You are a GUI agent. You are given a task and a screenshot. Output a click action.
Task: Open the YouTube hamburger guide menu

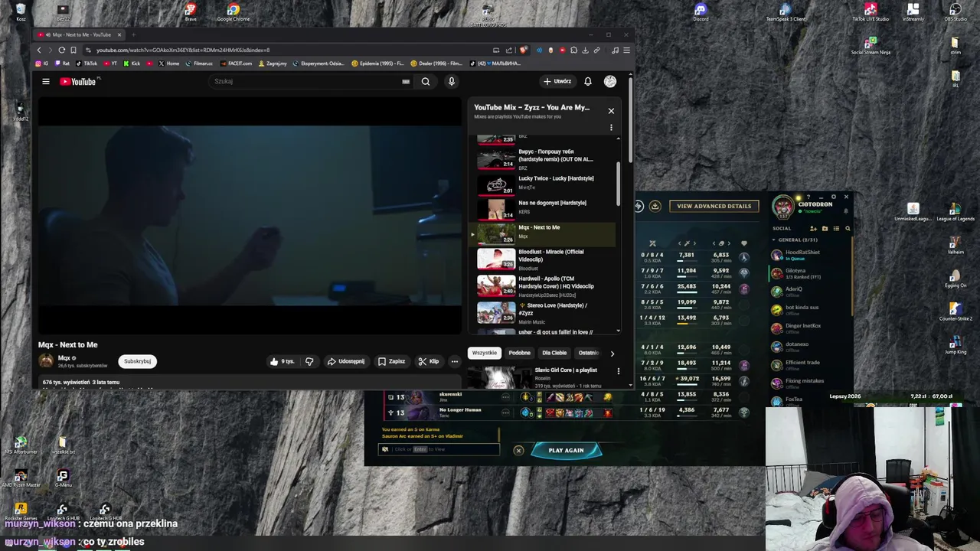[46, 81]
